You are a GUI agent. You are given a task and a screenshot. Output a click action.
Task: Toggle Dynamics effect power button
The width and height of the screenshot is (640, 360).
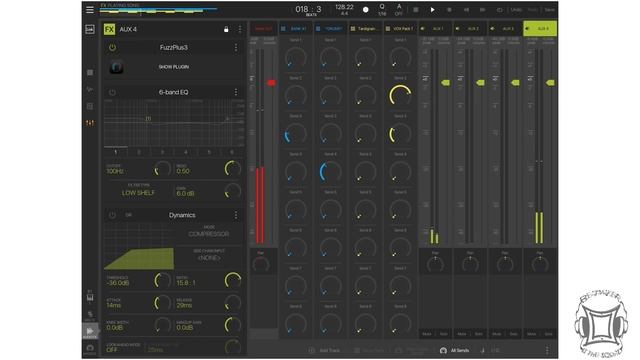pos(112,215)
